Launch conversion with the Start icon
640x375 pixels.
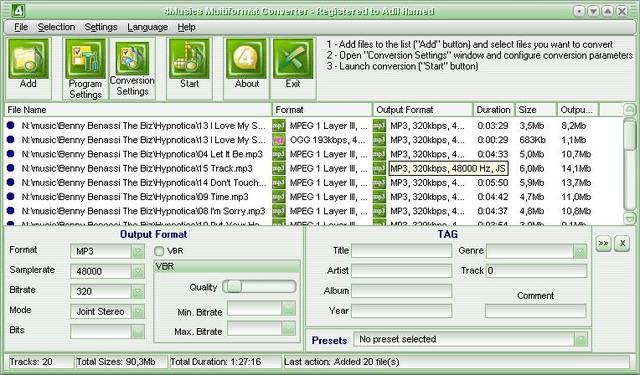click(x=189, y=58)
